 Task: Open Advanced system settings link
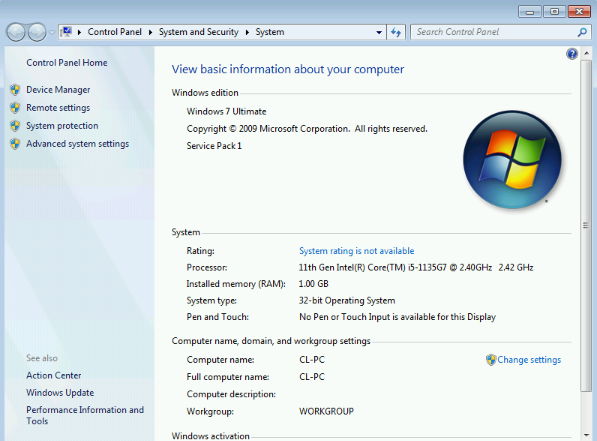(x=78, y=144)
